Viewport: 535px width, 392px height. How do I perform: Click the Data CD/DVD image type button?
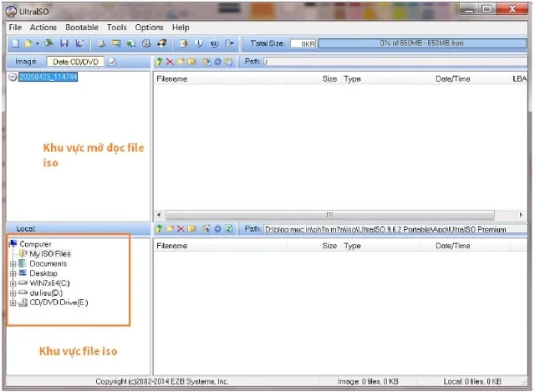[x=75, y=62]
